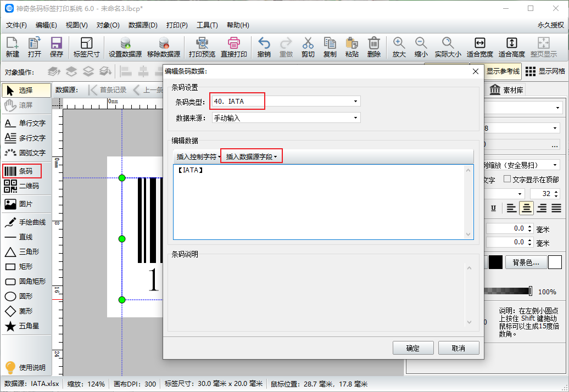Pick the 五角星 star tool
The width and height of the screenshot is (569, 392).
pos(26,326)
